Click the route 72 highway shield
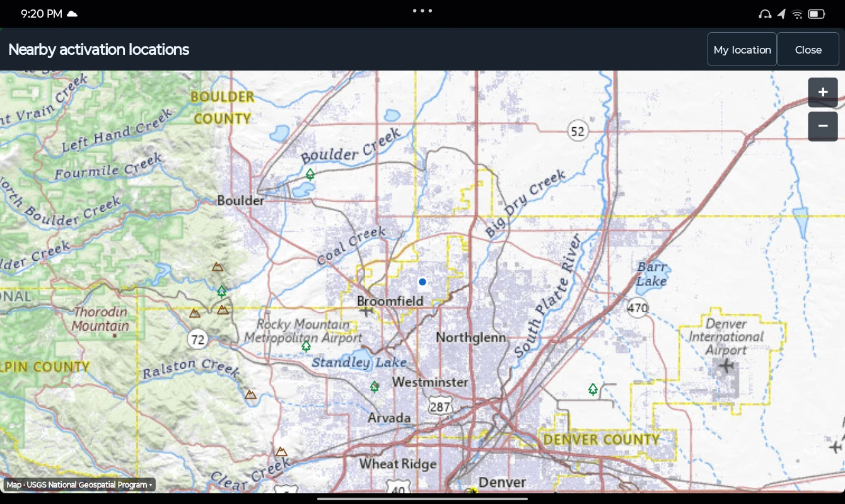The height and width of the screenshot is (504, 845). 198,340
